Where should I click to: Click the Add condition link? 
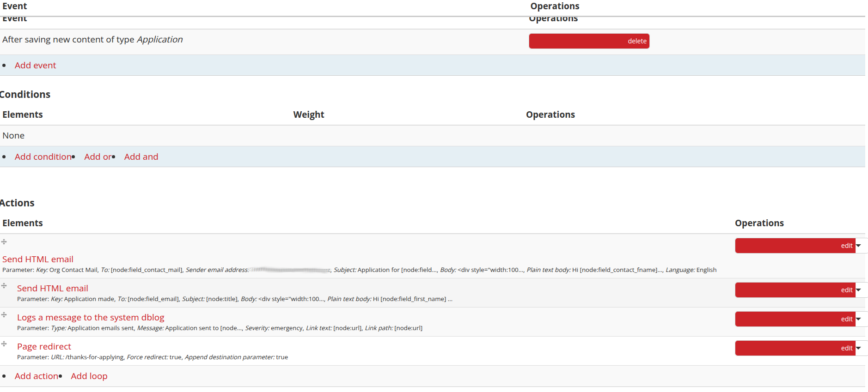43,157
